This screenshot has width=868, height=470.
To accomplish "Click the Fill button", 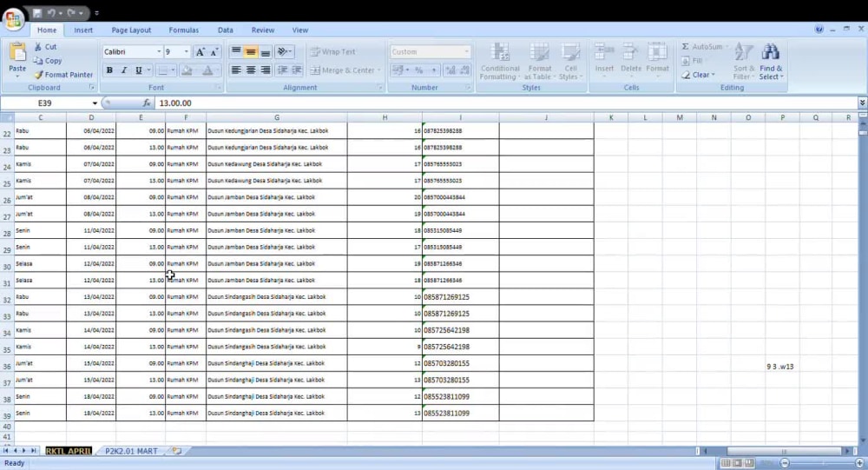I will (692, 61).
